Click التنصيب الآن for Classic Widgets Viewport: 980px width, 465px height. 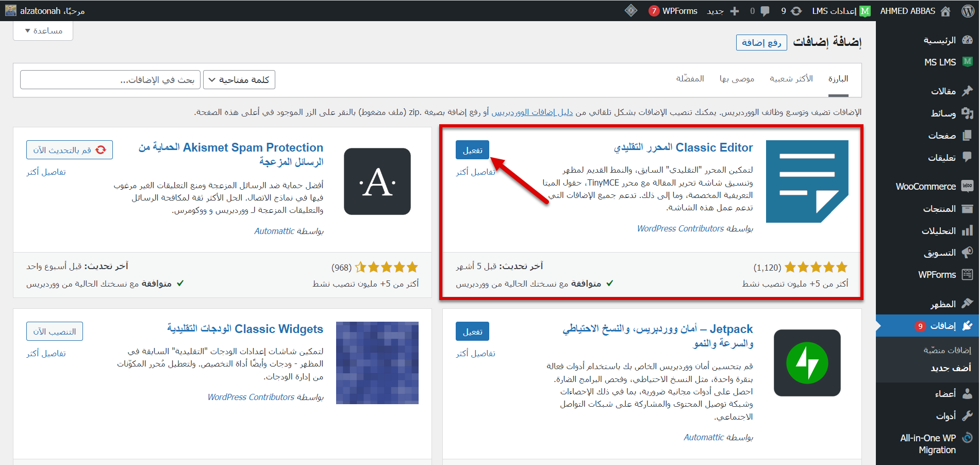(x=55, y=331)
